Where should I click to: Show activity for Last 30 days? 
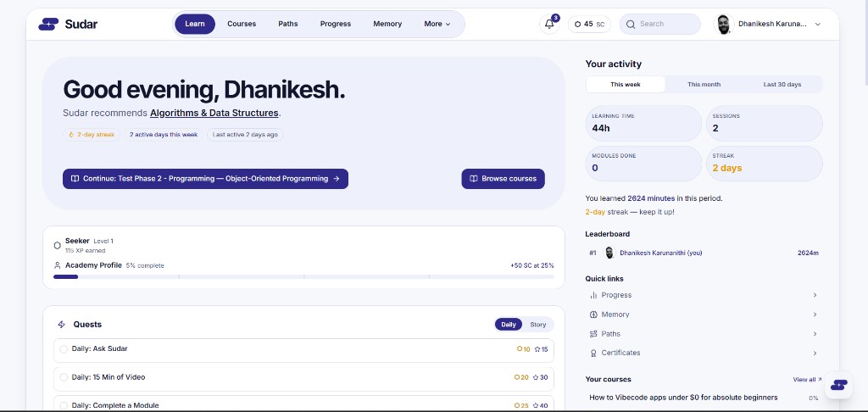[x=782, y=84]
